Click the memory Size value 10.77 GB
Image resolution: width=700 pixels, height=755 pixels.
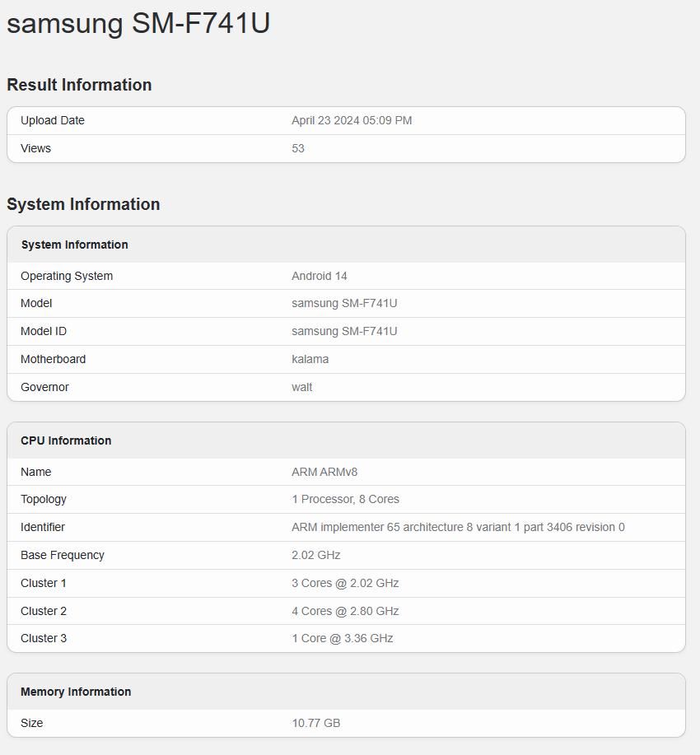click(316, 723)
